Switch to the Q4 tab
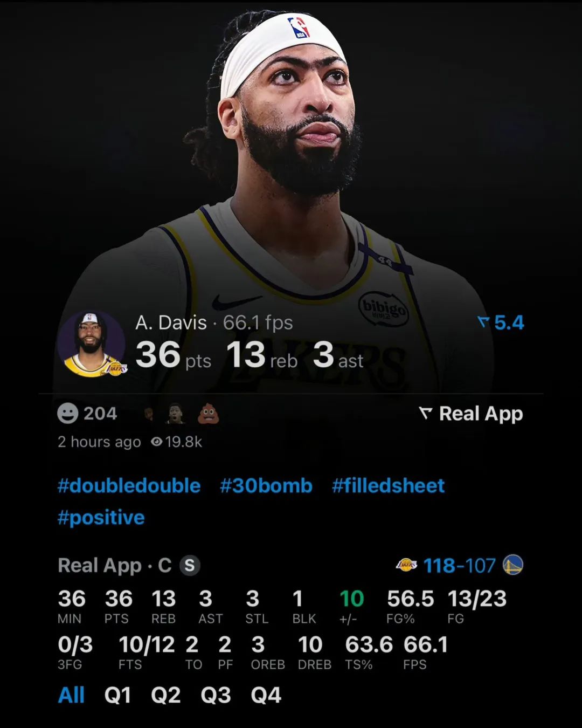Viewport: 582px width, 728px height. pyautogui.click(x=266, y=695)
